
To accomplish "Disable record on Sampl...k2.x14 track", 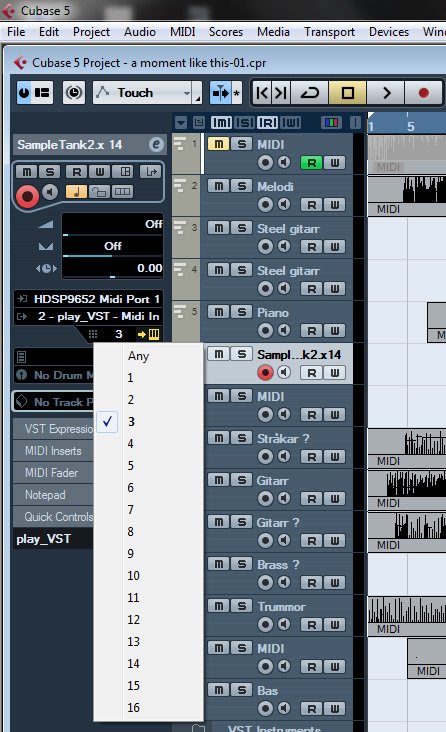I will (x=265, y=373).
